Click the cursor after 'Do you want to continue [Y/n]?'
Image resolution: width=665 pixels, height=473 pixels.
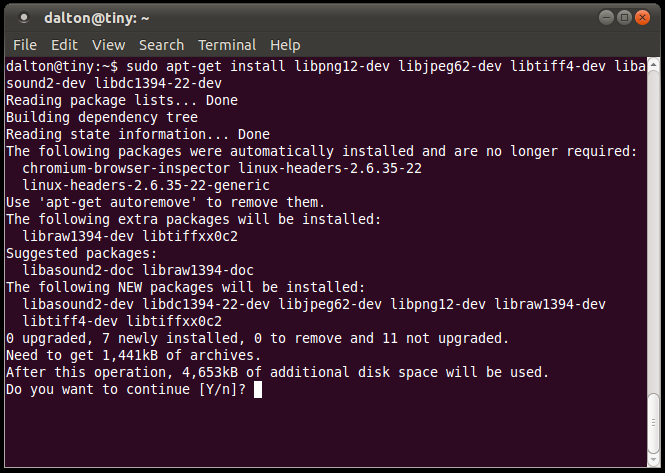(258, 389)
